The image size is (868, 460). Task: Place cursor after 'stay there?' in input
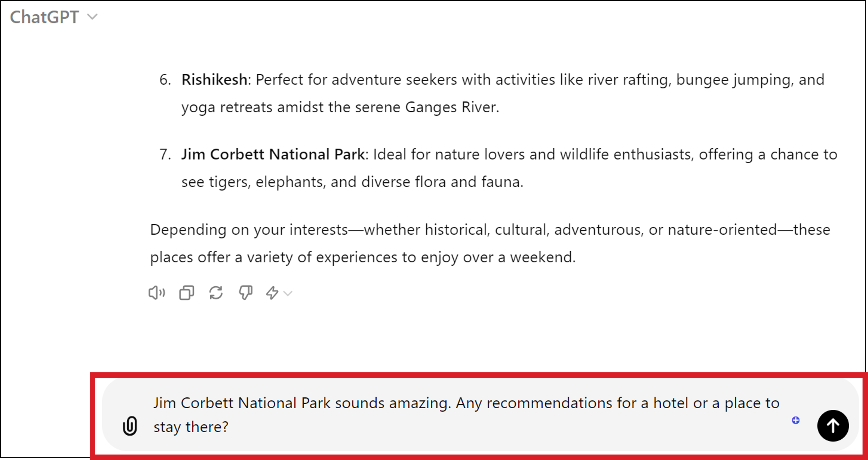coord(230,427)
